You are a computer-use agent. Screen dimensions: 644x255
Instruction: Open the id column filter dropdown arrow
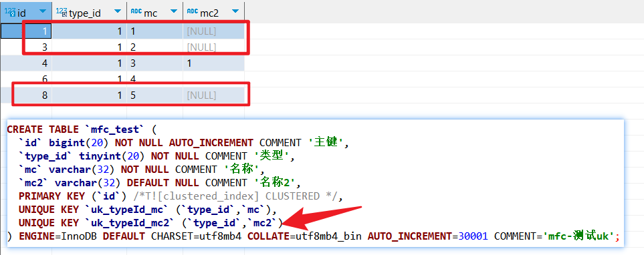42,11
